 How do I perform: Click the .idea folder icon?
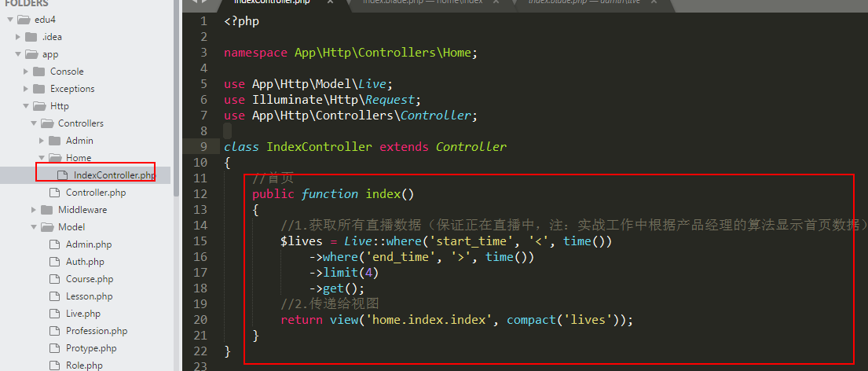point(31,37)
